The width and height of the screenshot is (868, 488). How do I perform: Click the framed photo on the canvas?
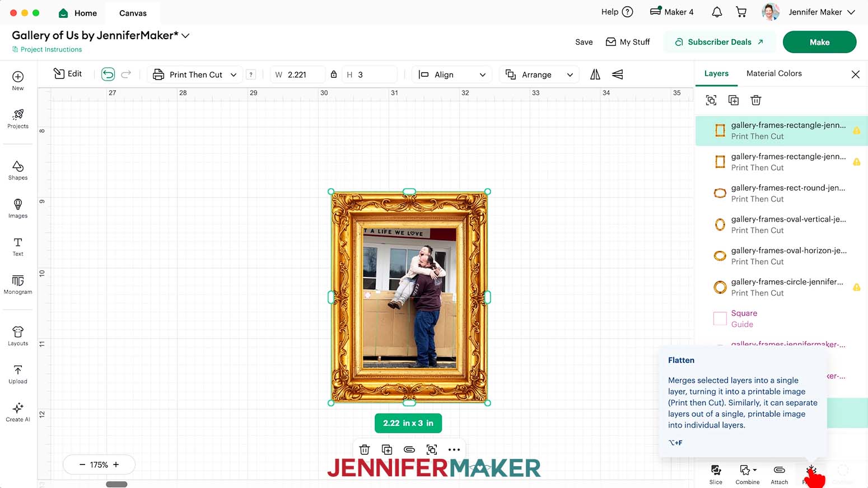pyautogui.click(x=409, y=297)
